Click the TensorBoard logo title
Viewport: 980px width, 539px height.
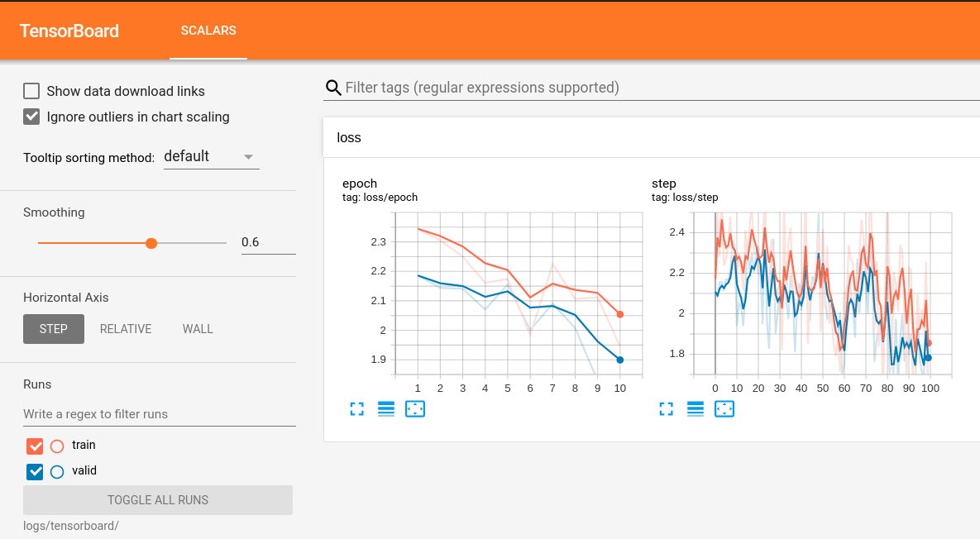click(x=69, y=31)
